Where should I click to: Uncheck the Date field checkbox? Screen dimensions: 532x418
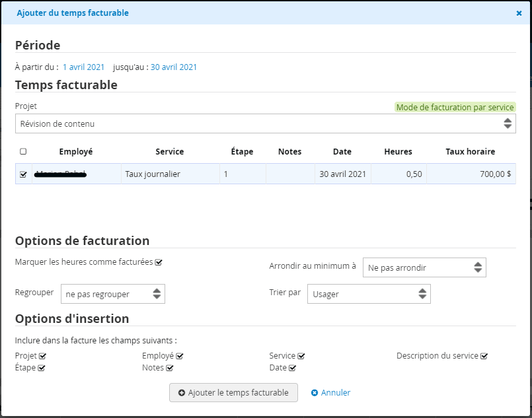pyautogui.click(x=293, y=368)
